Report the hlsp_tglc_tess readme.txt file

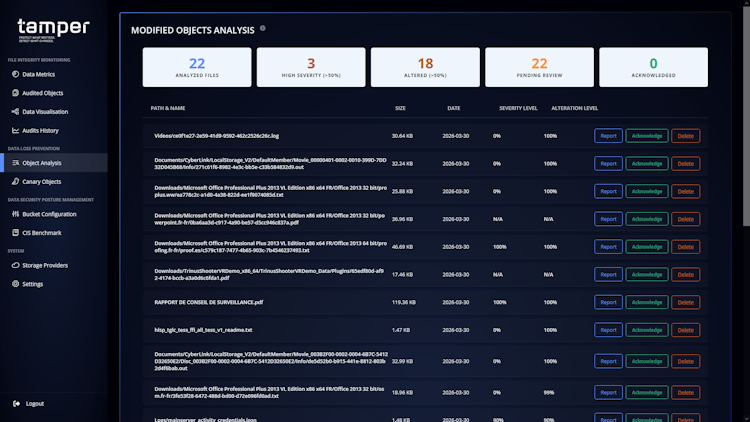608,330
